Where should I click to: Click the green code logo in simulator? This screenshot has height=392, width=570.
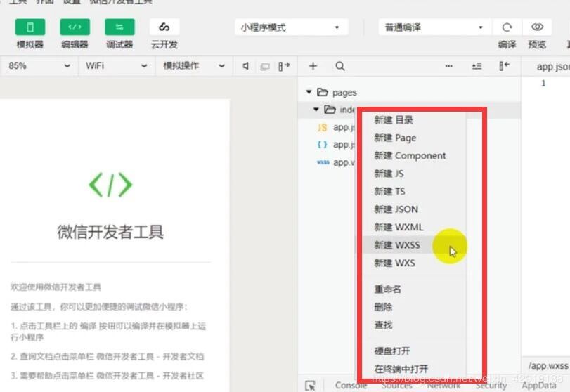(111, 185)
